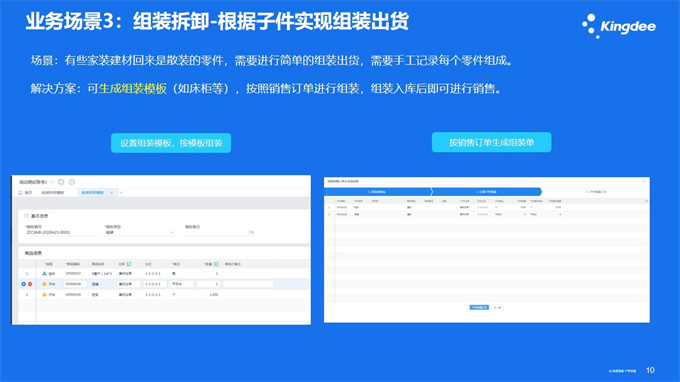This screenshot has height=382, width=680.
Task: Edit warehouse field in selected row
Action: click(x=129, y=284)
